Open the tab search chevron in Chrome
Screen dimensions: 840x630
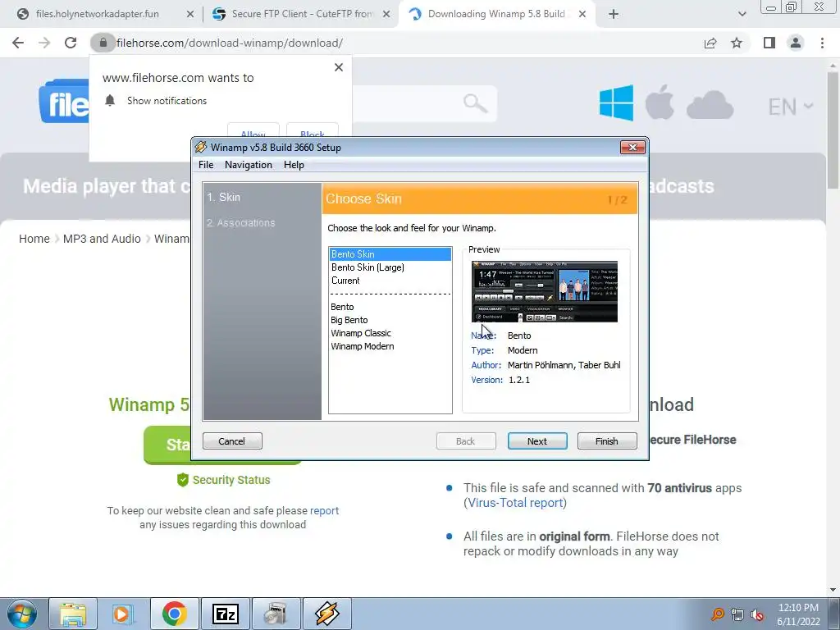coord(742,14)
